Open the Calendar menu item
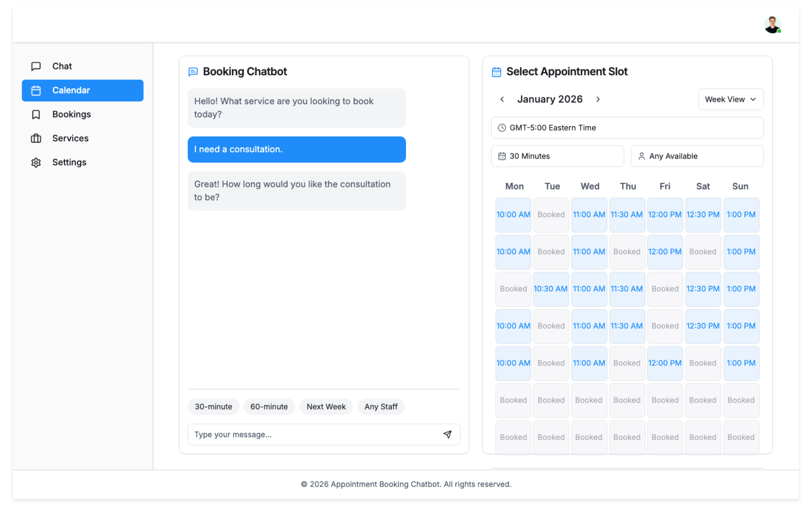 coord(82,91)
